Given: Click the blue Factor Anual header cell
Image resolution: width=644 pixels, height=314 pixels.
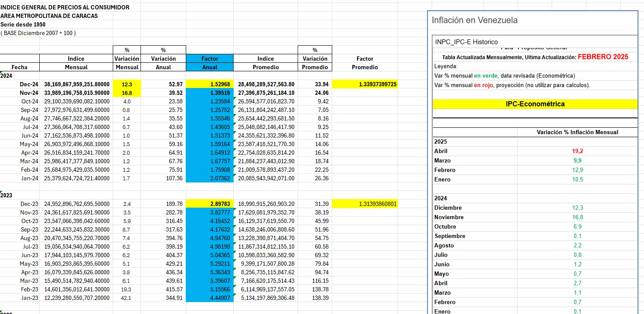Looking at the screenshot, I should (x=210, y=63).
